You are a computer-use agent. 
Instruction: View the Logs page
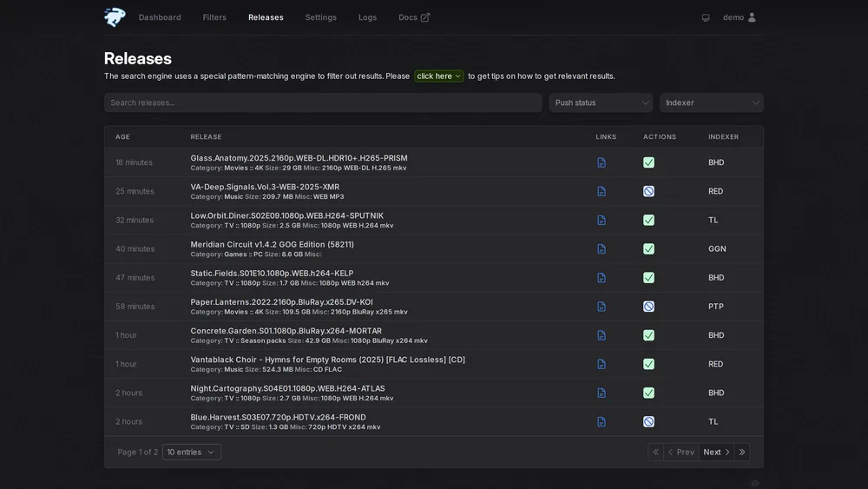367,17
